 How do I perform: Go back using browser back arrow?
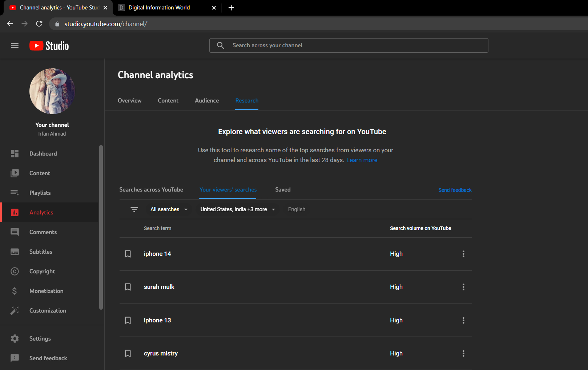pyautogui.click(x=10, y=24)
